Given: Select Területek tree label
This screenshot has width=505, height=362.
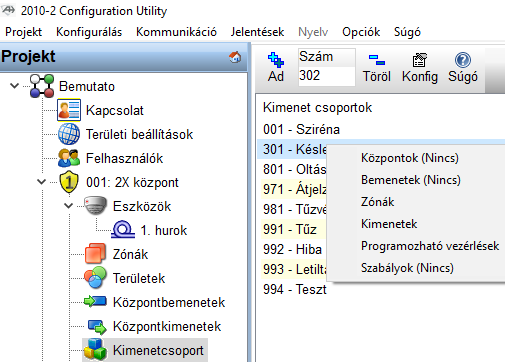Looking at the screenshot, I should [139, 278].
